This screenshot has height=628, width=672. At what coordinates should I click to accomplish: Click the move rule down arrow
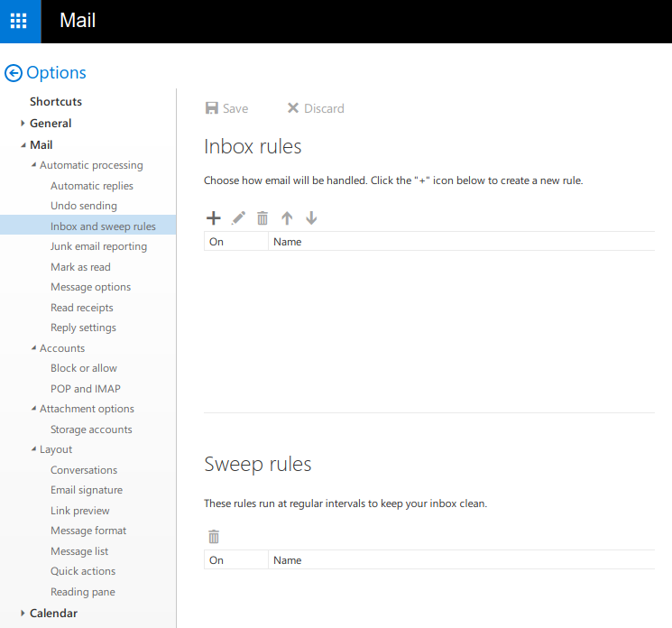[x=311, y=217]
